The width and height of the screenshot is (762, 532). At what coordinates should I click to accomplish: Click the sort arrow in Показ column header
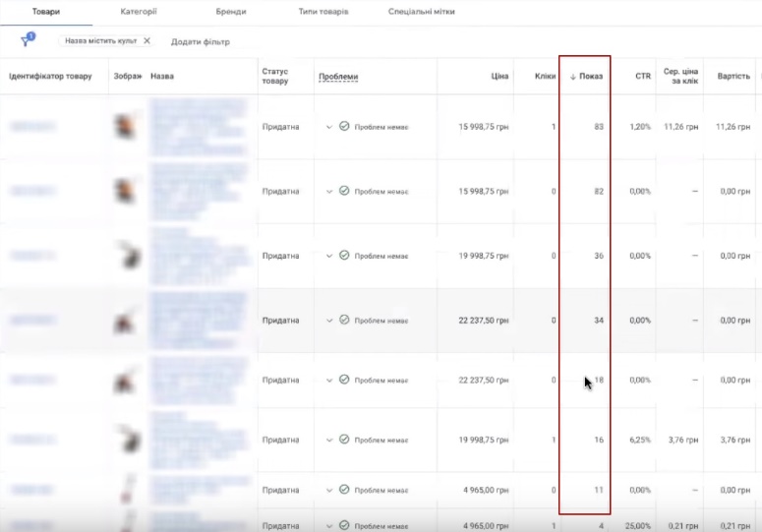[x=572, y=77]
